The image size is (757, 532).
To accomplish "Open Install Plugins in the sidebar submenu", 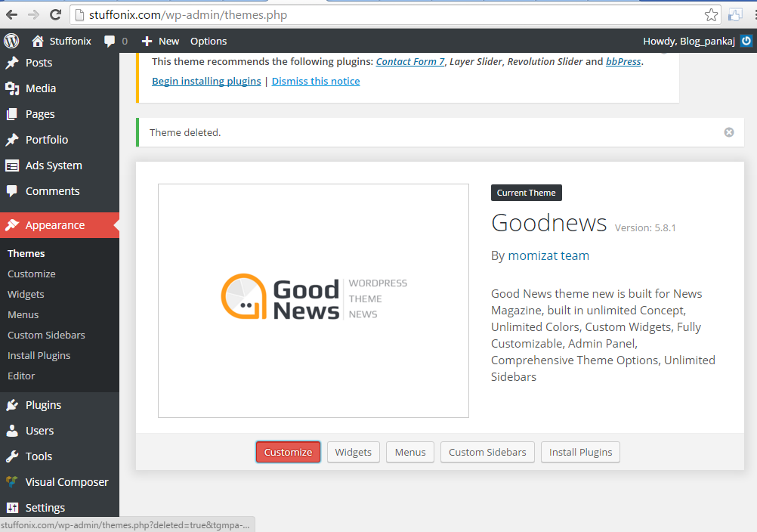I will (39, 355).
